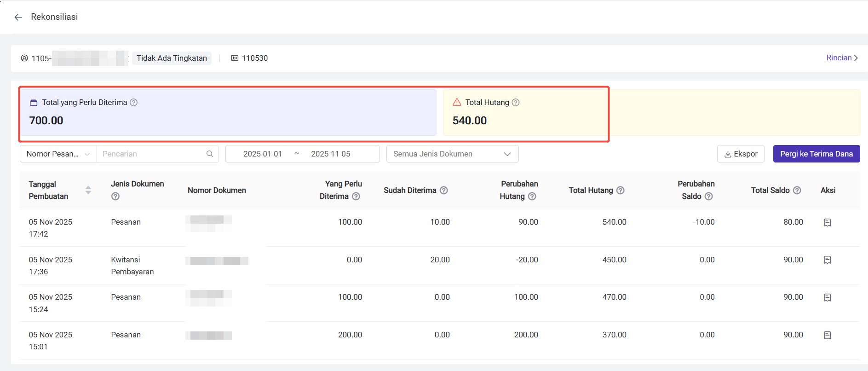Sort table by Tanggal Pembuatan
The height and width of the screenshot is (371, 868).
88,190
